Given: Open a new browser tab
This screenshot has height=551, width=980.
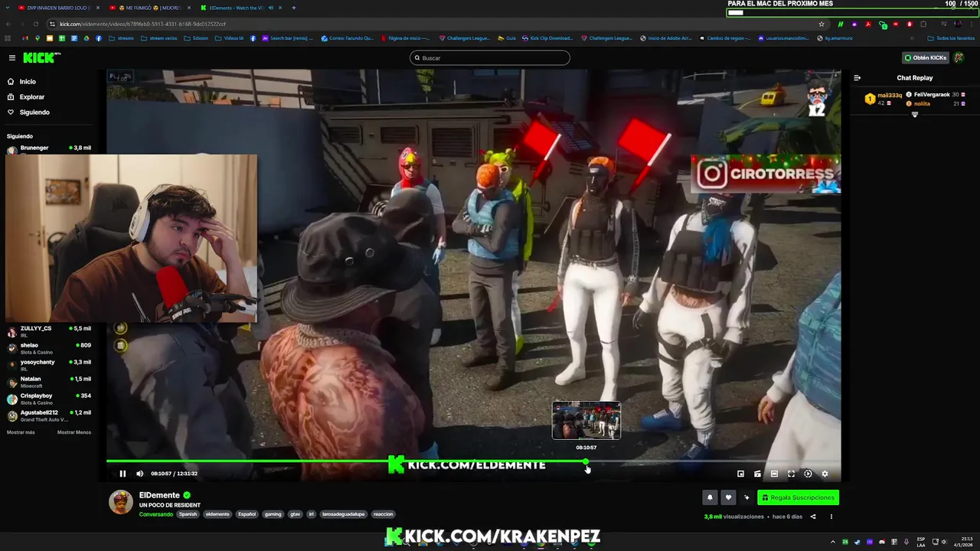Looking at the screenshot, I should (293, 8).
